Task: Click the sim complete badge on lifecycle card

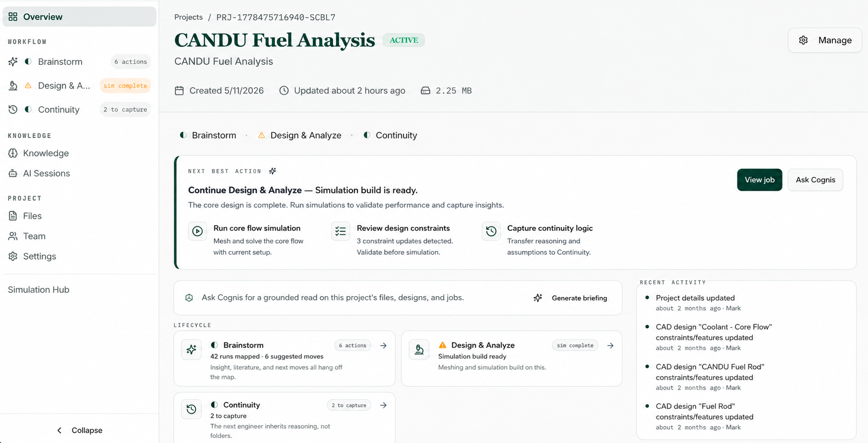Action: [x=575, y=346]
